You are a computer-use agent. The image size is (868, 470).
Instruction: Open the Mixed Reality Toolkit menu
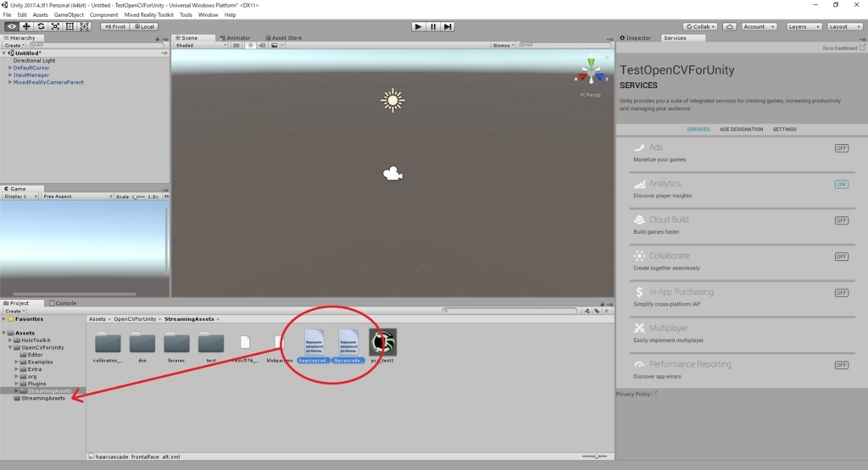148,15
